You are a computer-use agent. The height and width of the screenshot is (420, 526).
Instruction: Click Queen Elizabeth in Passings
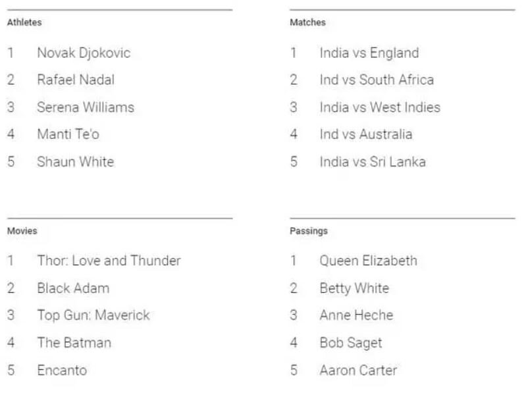(x=368, y=261)
